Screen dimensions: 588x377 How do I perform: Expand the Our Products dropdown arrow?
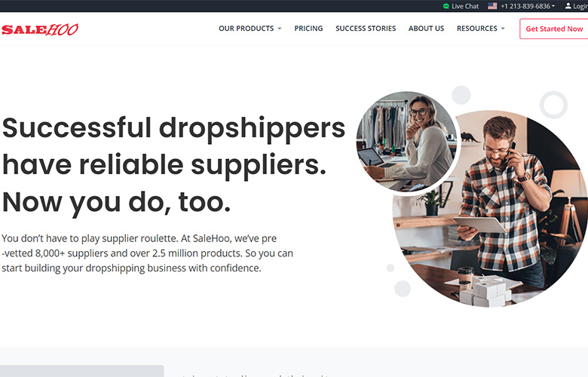[280, 29]
